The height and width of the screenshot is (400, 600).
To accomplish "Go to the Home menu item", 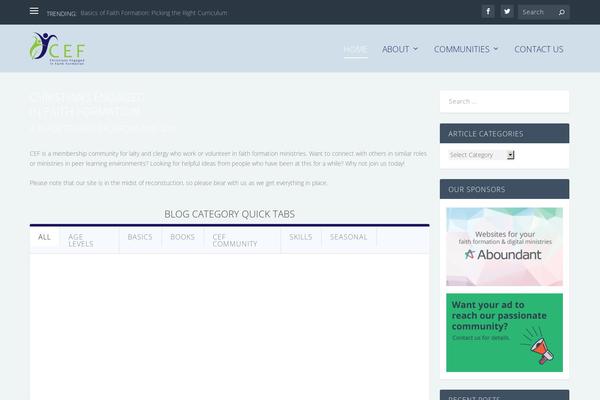I will pyautogui.click(x=355, y=49).
